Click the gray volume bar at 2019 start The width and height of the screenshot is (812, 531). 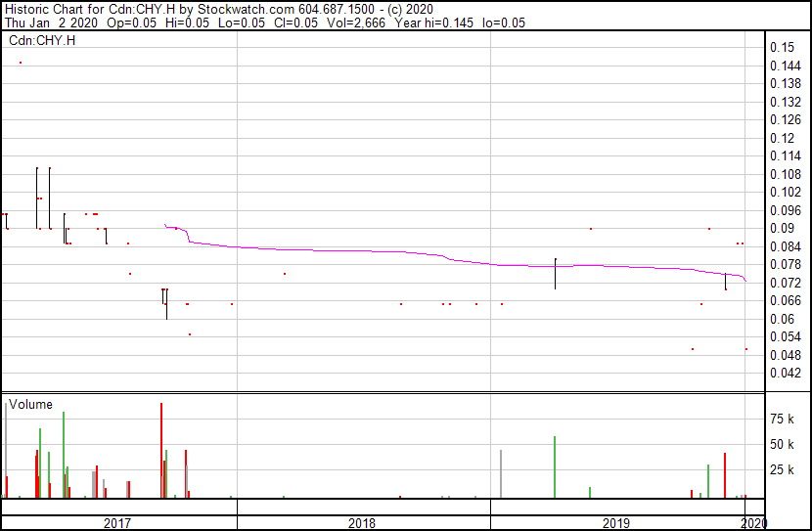(x=501, y=474)
